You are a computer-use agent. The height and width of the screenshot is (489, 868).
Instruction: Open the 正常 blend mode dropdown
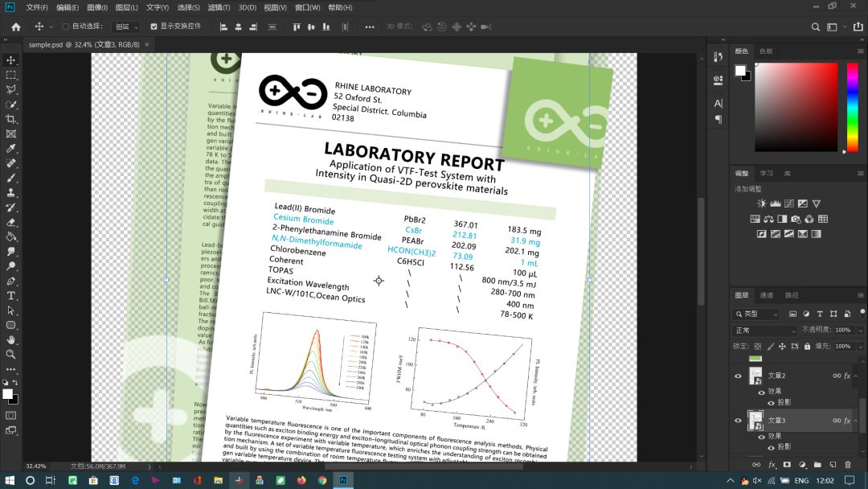click(x=764, y=331)
